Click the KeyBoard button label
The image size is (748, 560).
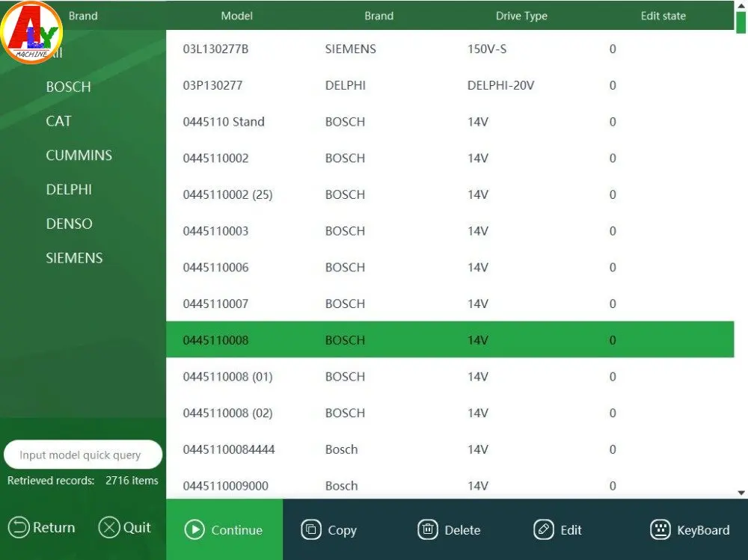703,530
